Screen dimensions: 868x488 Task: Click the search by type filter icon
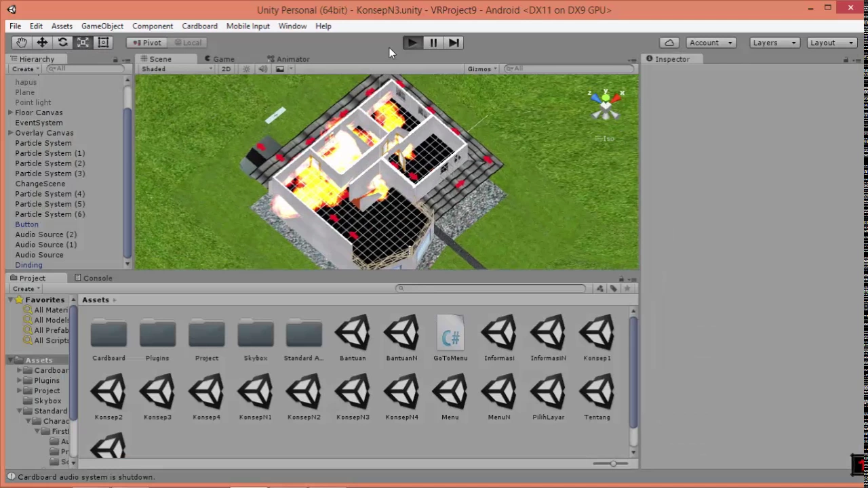[599, 289]
